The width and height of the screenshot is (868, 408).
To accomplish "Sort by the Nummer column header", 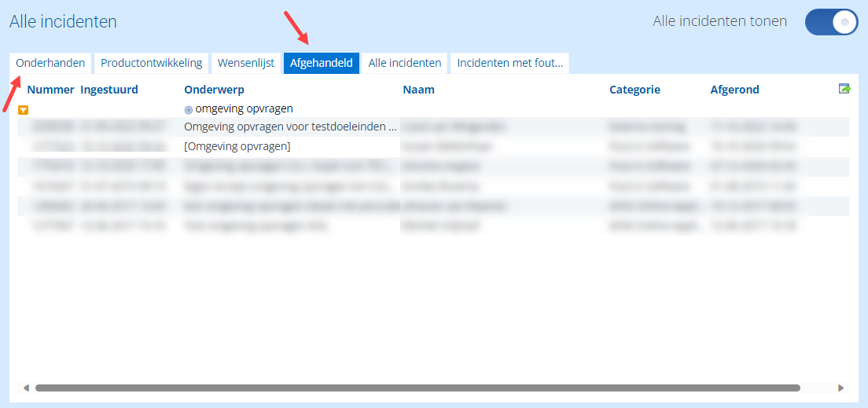I will point(50,90).
